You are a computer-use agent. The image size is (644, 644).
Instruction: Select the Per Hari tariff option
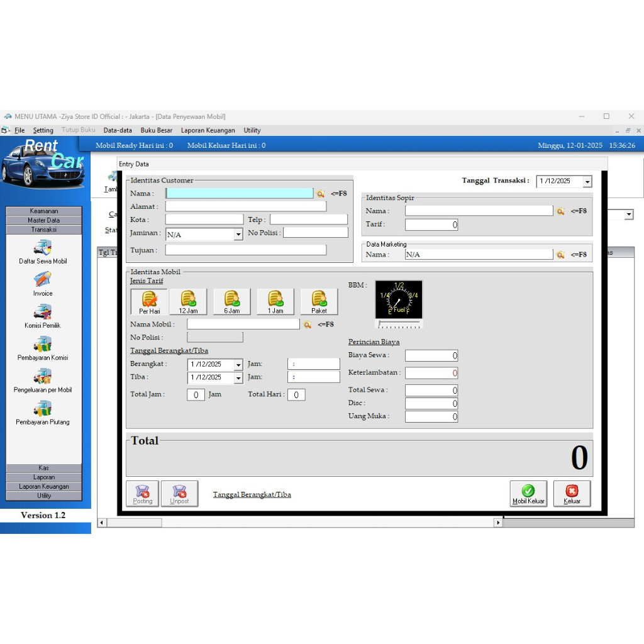[148, 301]
